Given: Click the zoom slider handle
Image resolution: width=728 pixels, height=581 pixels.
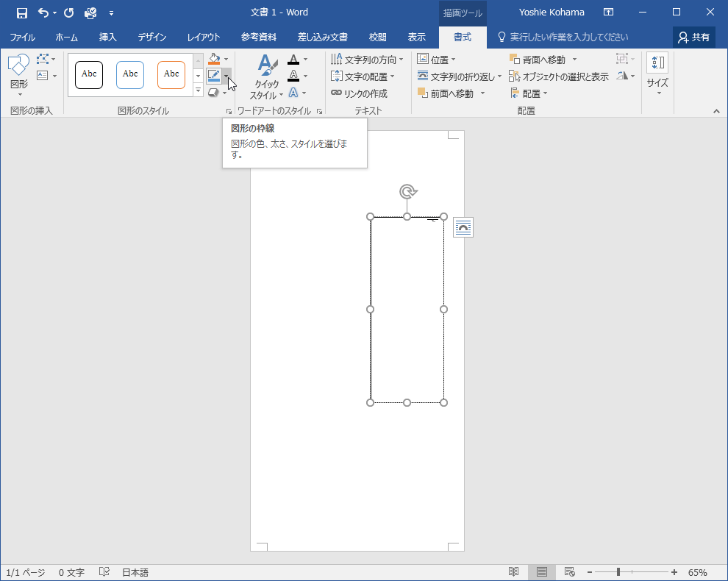Looking at the screenshot, I should click(618, 572).
